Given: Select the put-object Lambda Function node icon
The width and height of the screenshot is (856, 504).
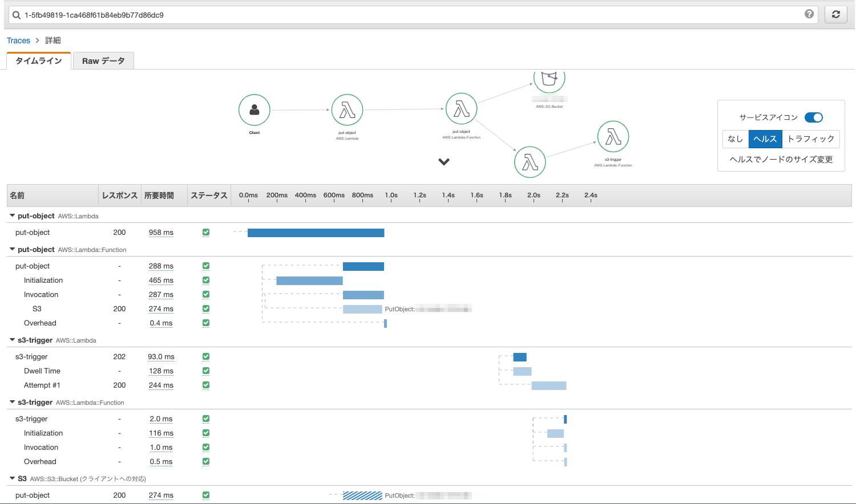Looking at the screenshot, I should pyautogui.click(x=461, y=109).
